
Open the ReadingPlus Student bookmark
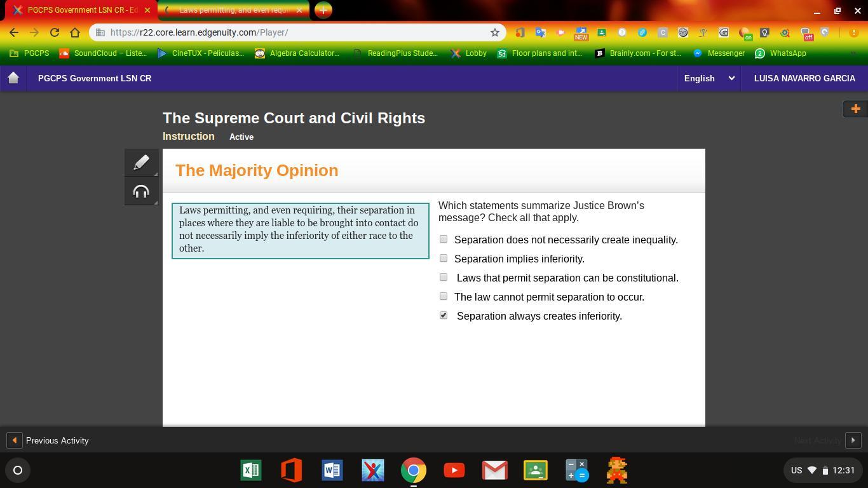tap(395, 53)
